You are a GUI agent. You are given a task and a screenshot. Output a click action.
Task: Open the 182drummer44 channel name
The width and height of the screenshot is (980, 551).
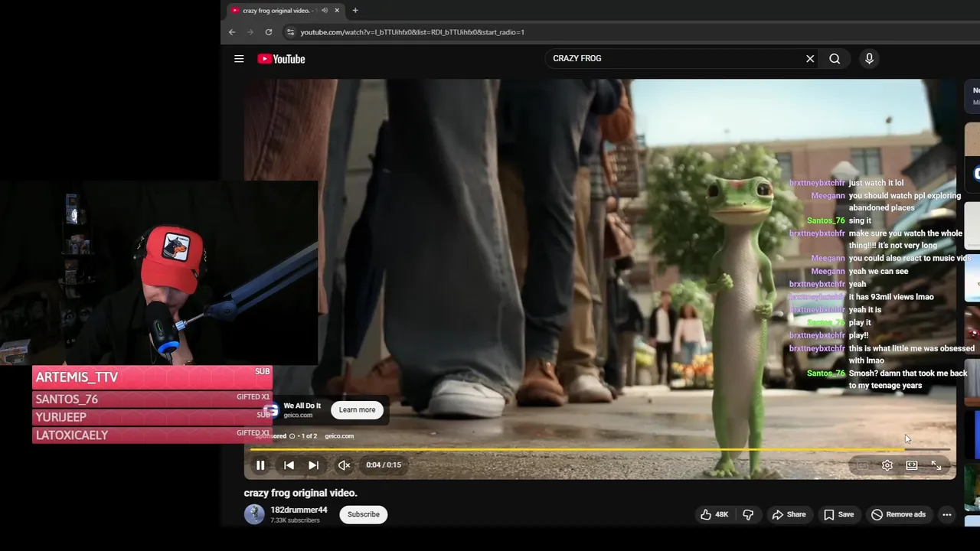pyautogui.click(x=299, y=510)
